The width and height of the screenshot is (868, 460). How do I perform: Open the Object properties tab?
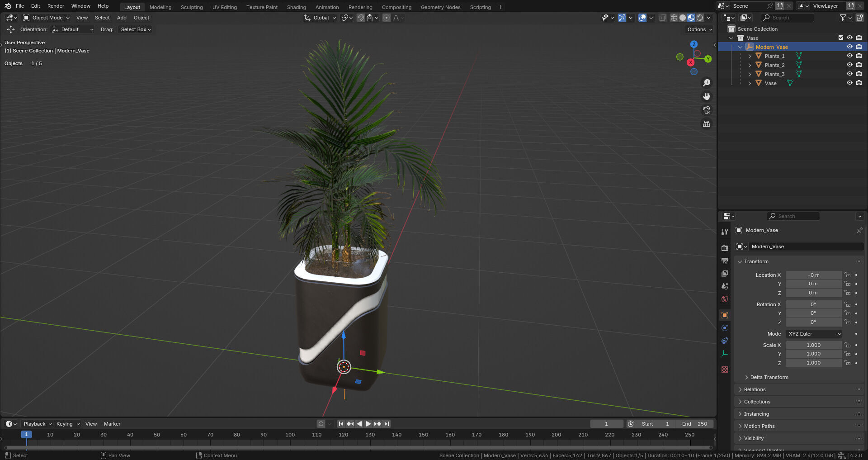click(725, 315)
